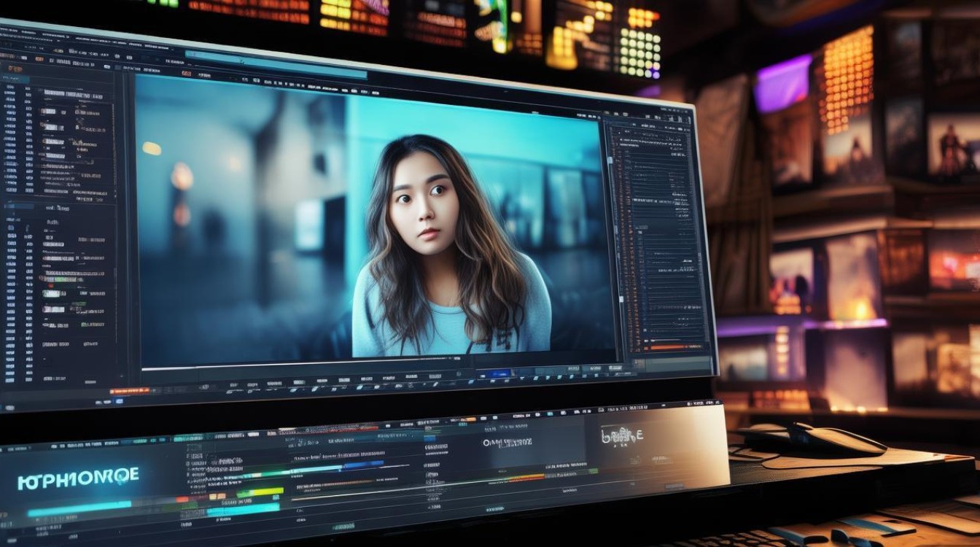Viewport: 980px width, 547px height.
Task: Toggle the green-highlighted row in the left panel
Action: (x=53, y=293)
